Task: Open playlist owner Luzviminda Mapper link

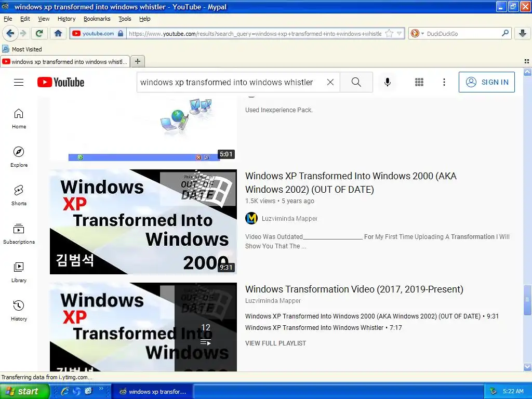Action: pos(273,301)
